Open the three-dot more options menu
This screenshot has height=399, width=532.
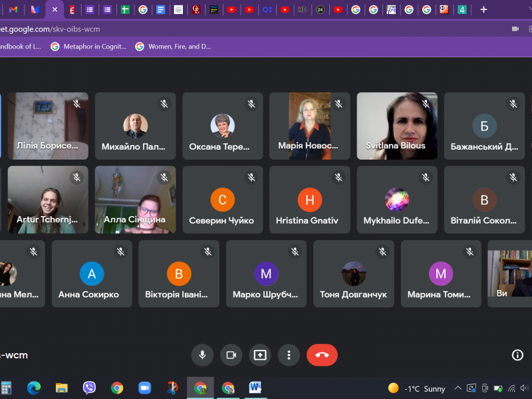click(289, 355)
